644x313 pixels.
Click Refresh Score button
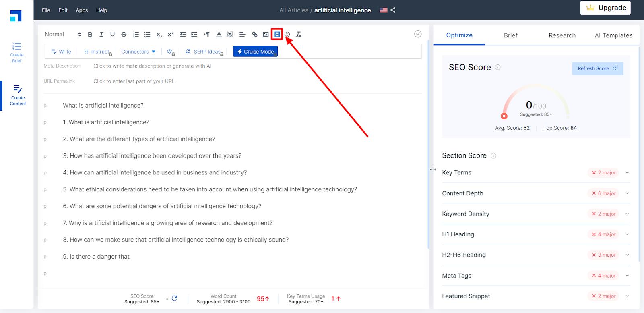598,68
